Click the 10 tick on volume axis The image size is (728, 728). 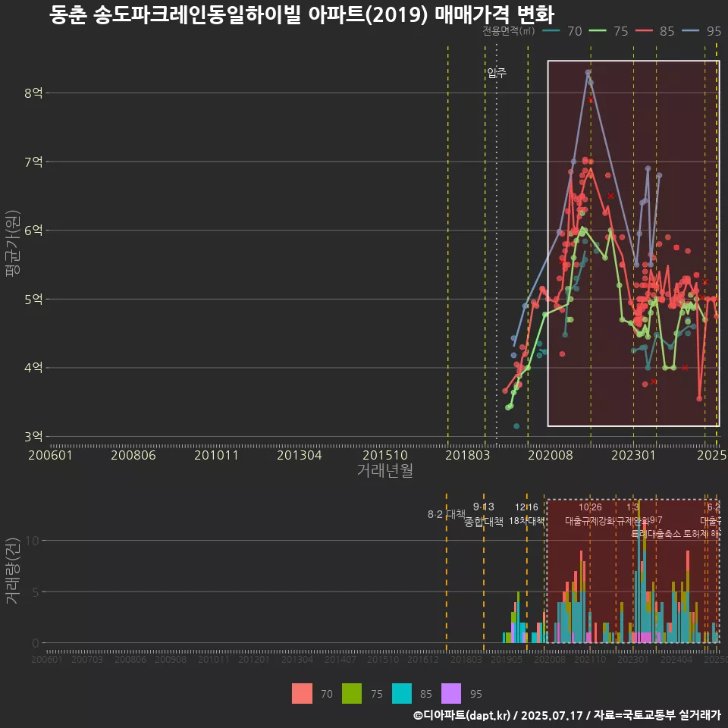(33, 541)
